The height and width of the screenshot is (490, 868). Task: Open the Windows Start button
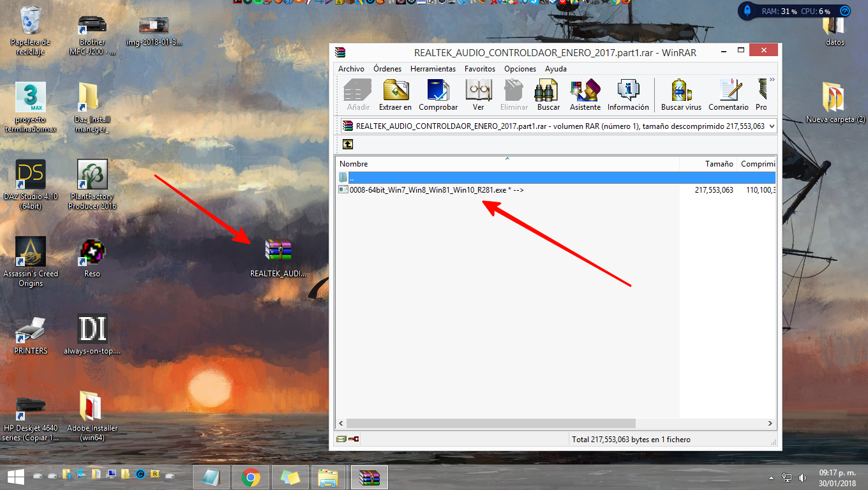click(15, 476)
